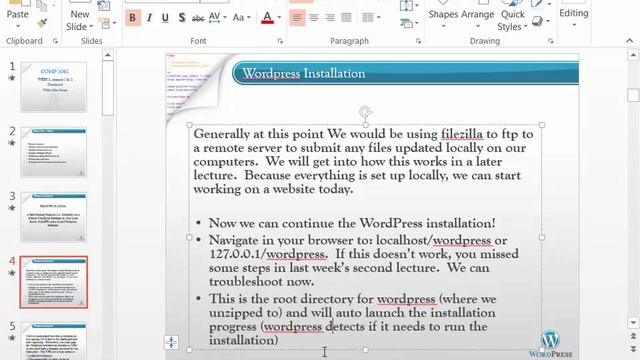The image size is (640, 360).
Task: Expand the Font Color dropdown arrow
Action: 279,18
